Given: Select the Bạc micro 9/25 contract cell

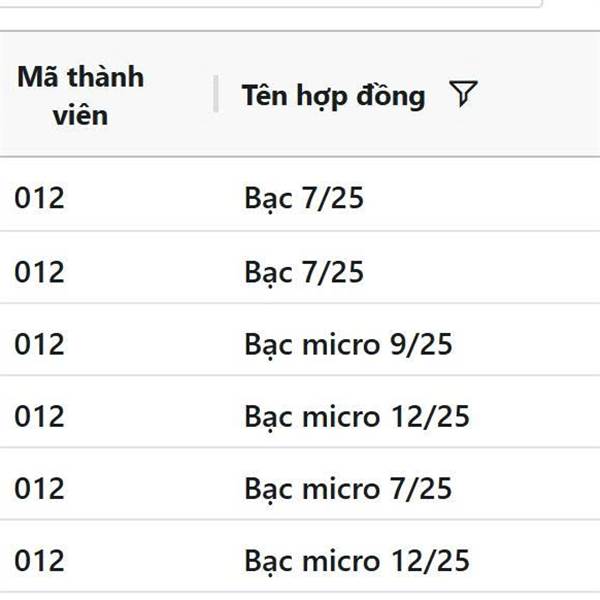Looking at the screenshot, I should (348, 344).
